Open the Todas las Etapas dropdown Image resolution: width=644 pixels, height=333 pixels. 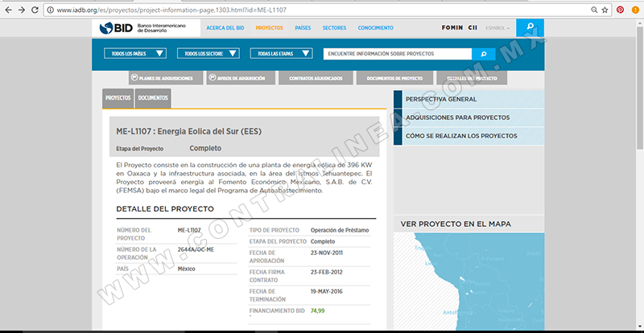pos(281,53)
